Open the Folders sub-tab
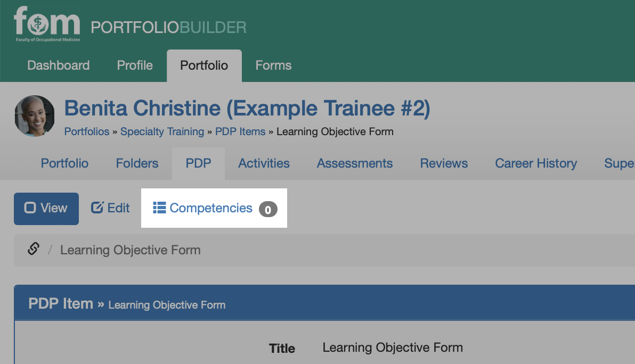This screenshot has width=635, height=364. coord(137,163)
